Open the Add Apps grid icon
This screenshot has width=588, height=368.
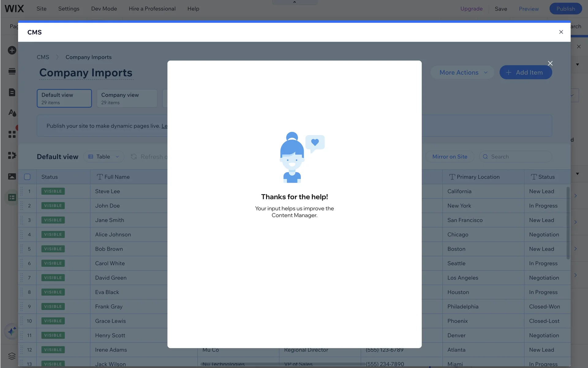point(12,134)
